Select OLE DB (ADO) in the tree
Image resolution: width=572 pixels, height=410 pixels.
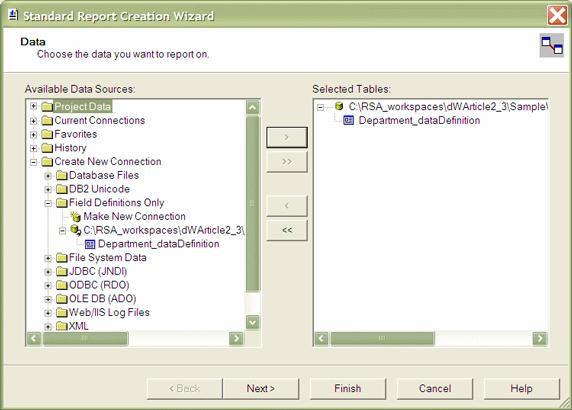[103, 299]
